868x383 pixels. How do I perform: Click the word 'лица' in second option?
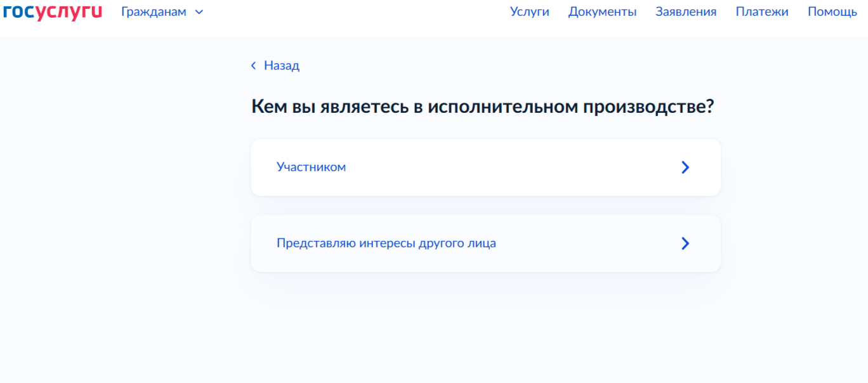point(484,243)
